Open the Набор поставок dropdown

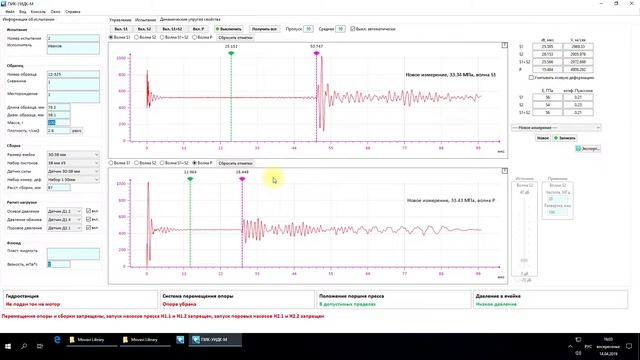point(73,163)
